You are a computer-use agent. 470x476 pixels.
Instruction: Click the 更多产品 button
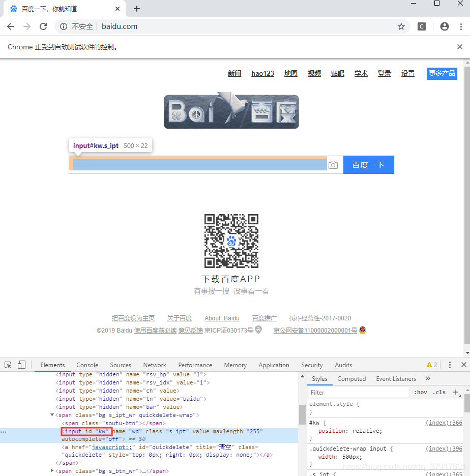click(442, 73)
